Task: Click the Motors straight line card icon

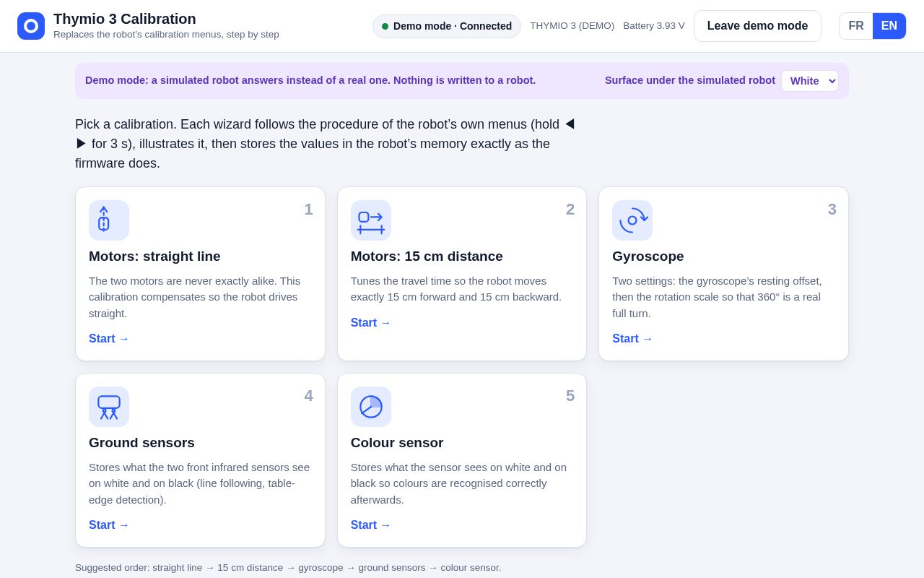Action: 109,220
